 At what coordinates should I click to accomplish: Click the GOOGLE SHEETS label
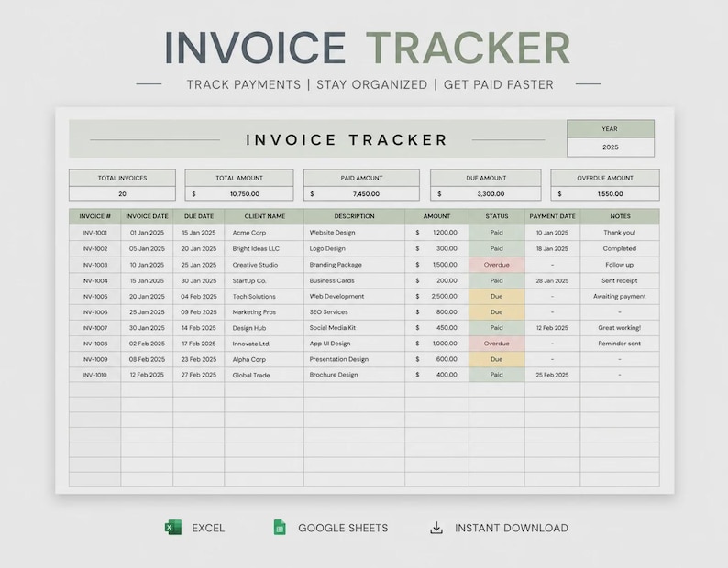tap(343, 528)
